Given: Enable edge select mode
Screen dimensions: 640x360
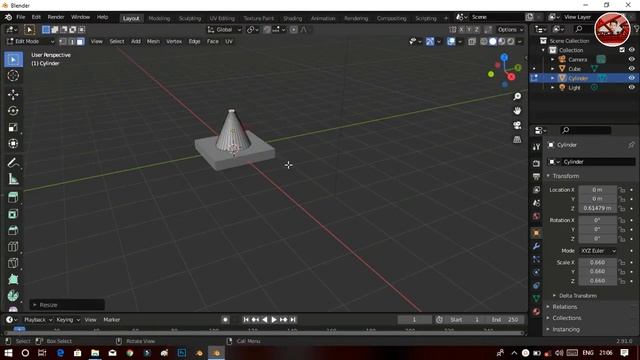Looking at the screenshot, I should click(x=71, y=42).
